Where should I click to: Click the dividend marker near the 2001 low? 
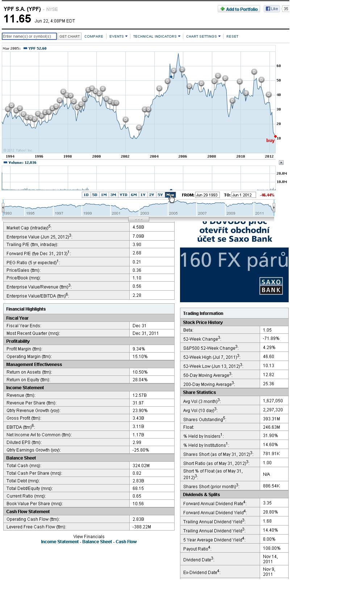coord(126,120)
